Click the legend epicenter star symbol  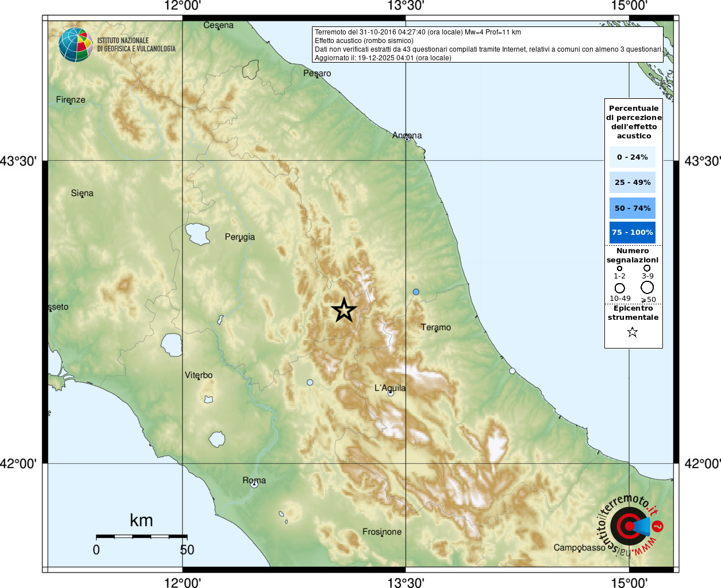point(633,332)
